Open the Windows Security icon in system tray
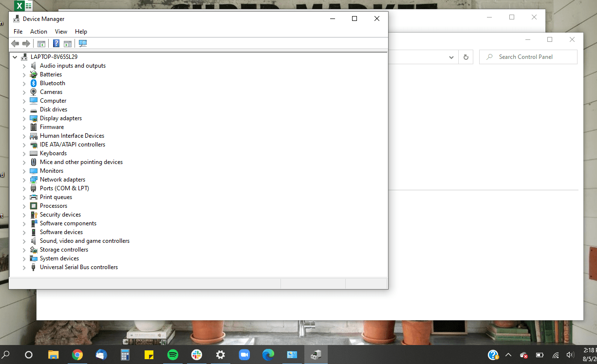 (x=493, y=355)
